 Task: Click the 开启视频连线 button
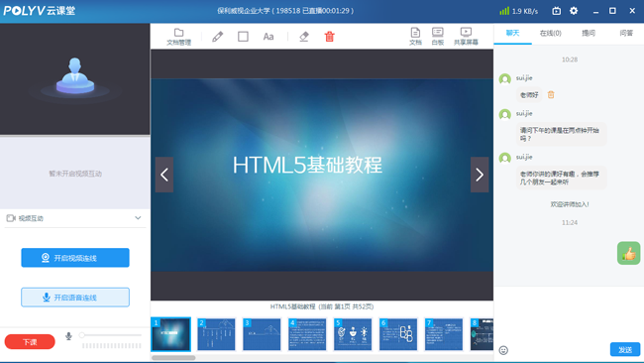pyautogui.click(x=75, y=258)
